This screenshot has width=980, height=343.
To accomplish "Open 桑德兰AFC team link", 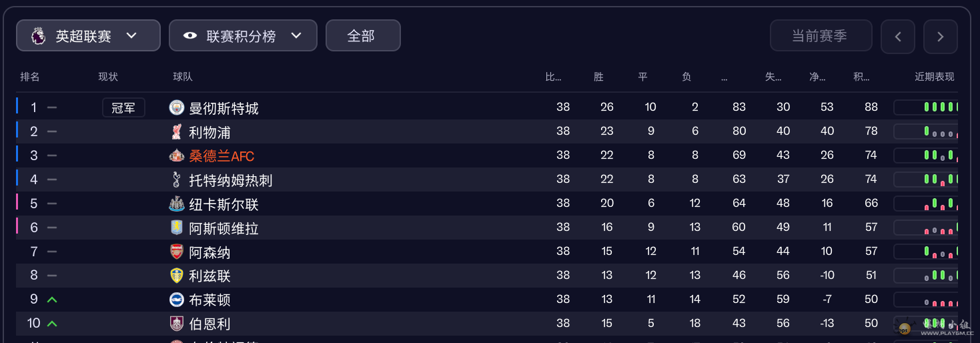I will coord(221,156).
